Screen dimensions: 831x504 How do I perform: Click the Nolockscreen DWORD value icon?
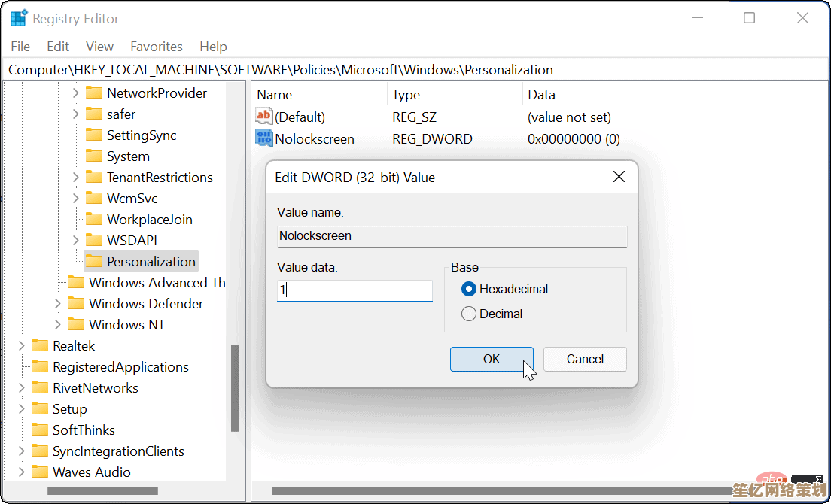pyautogui.click(x=264, y=138)
